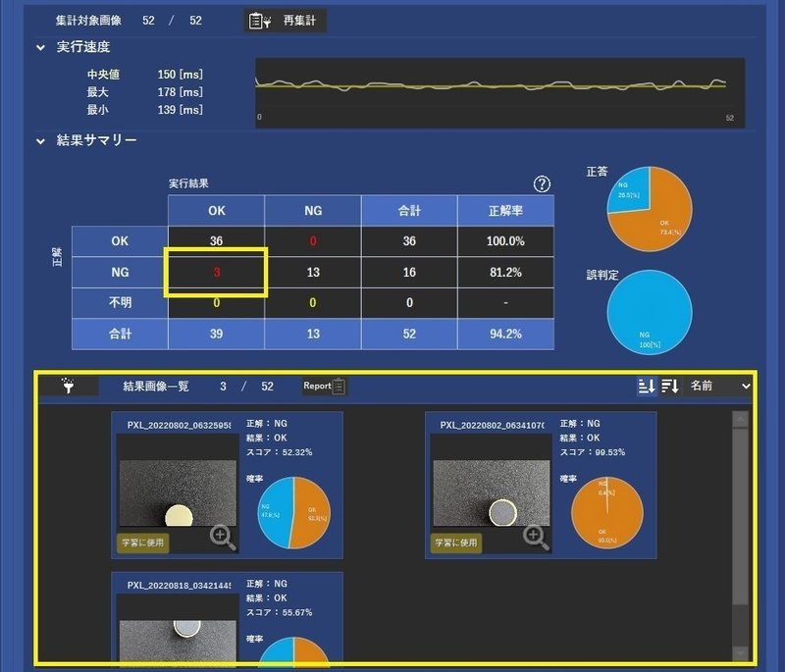Viewport: 785px width, 672px height.
Task: Select the red 3 NG-as-OK cell
Action: click(216, 272)
